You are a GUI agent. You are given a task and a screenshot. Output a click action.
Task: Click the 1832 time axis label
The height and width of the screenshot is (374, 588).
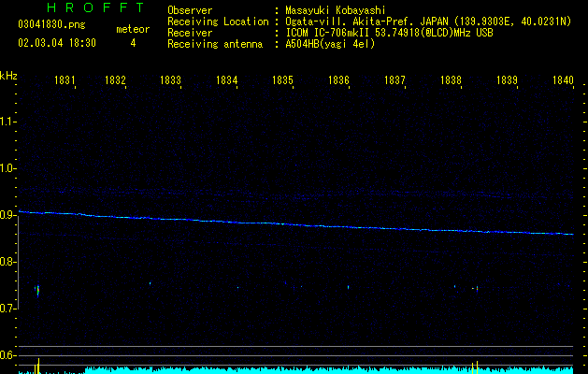pos(115,79)
